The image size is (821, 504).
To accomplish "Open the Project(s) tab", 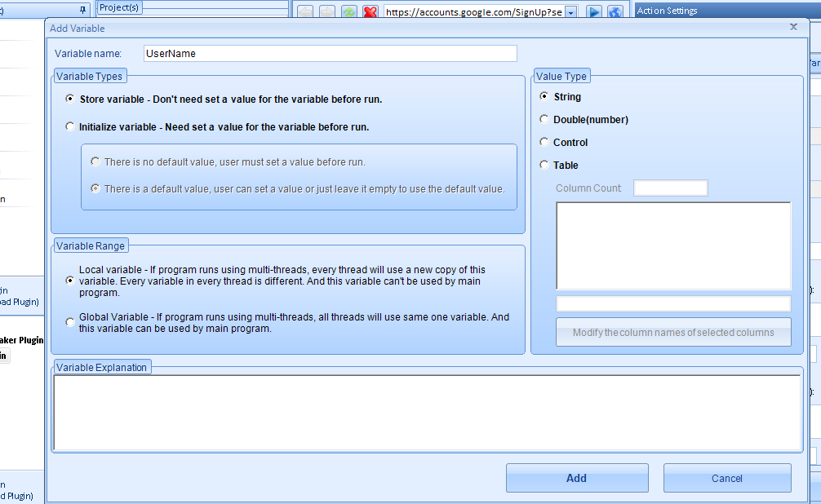I will pos(119,7).
